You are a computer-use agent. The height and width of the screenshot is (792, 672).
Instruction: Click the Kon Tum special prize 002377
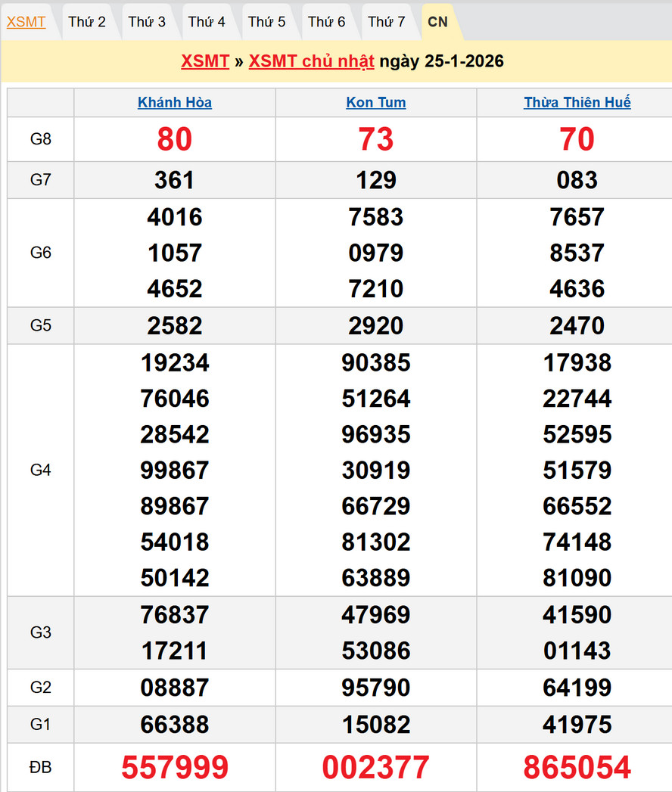pyautogui.click(x=376, y=767)
